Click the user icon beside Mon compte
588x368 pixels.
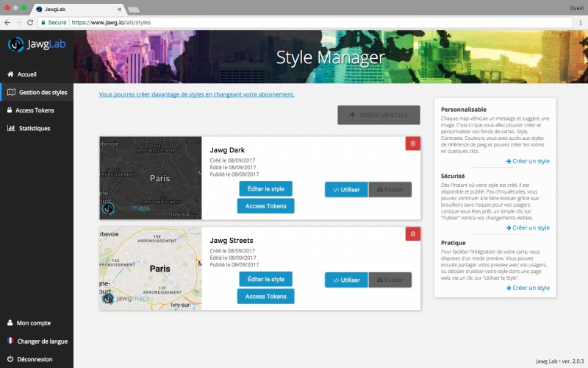point(10,322)
